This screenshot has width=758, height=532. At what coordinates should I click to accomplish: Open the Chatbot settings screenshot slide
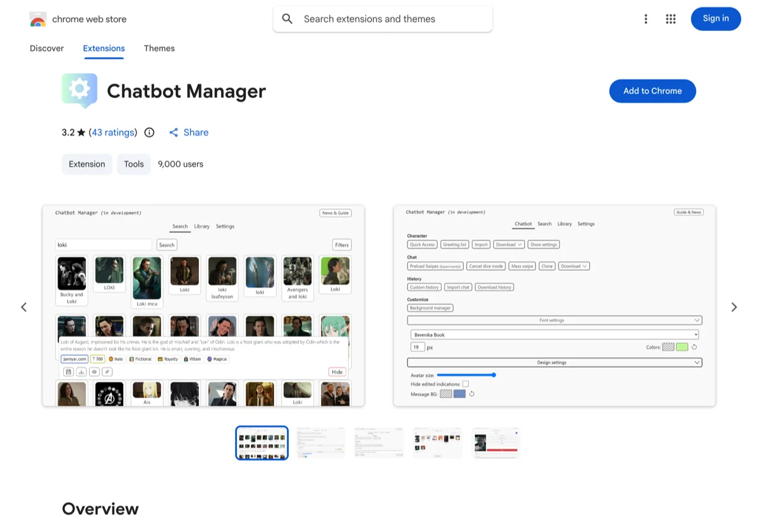pyautogui.click(x=555, y=305)
